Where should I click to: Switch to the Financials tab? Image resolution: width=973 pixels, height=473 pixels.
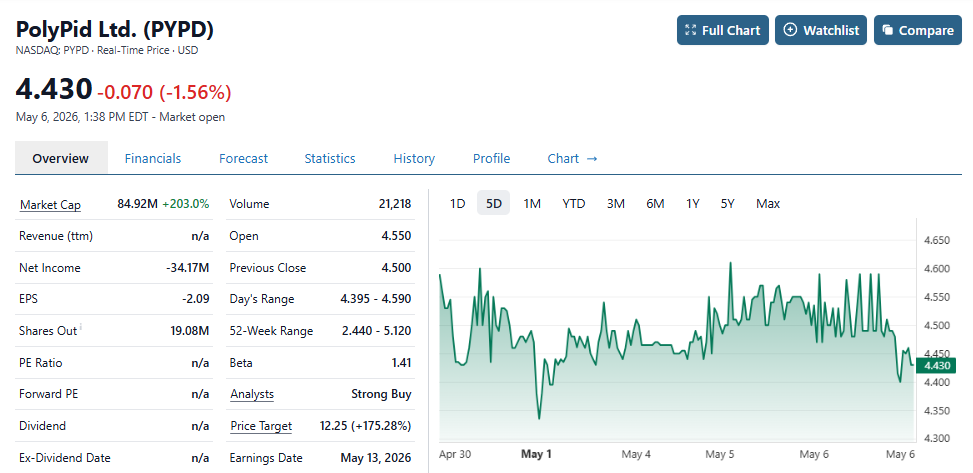[153, 158]
